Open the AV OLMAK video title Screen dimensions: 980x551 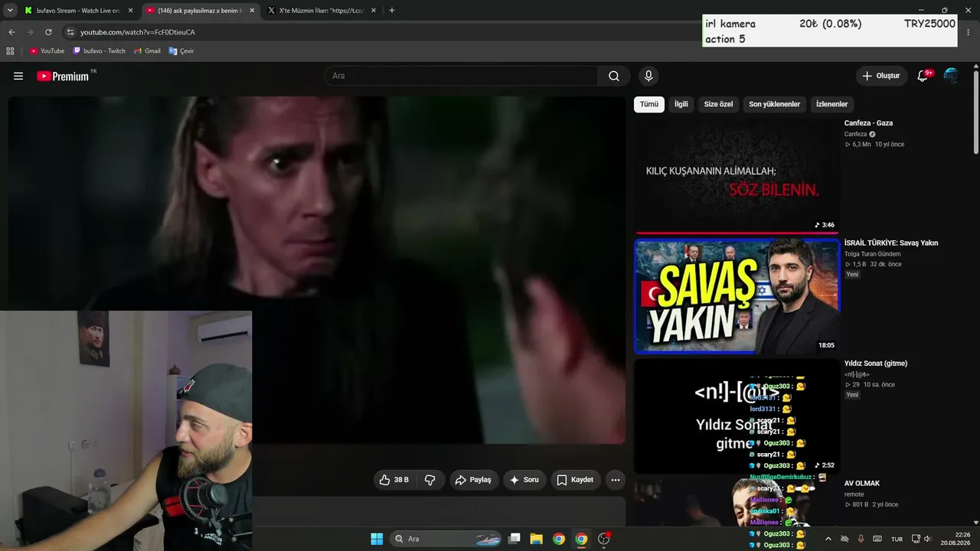tap(862, 484)
